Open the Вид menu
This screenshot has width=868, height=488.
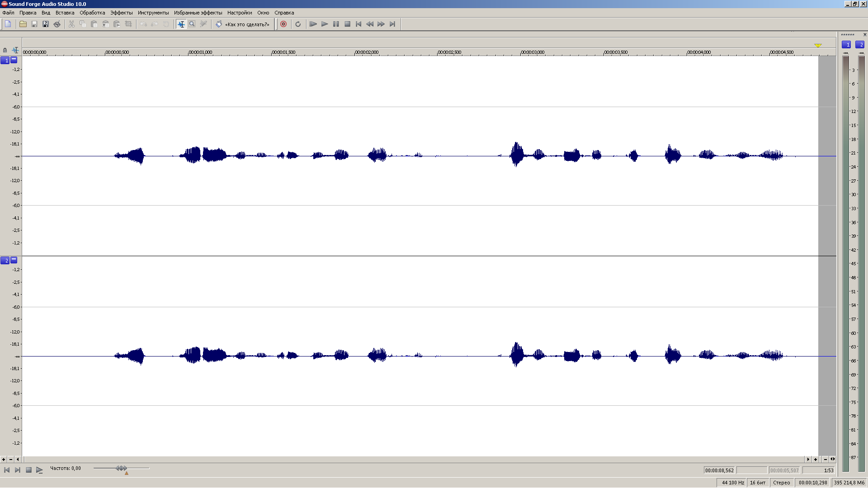46,13
